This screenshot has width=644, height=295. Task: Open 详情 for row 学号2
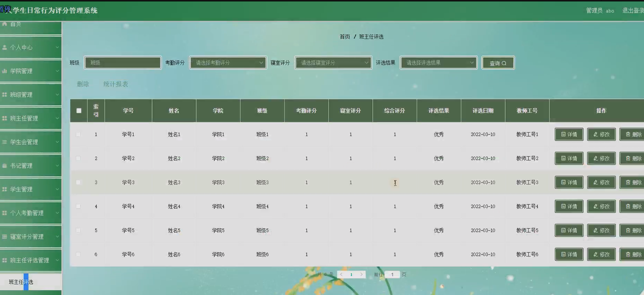pyautogui.click(x=569, y=158)
